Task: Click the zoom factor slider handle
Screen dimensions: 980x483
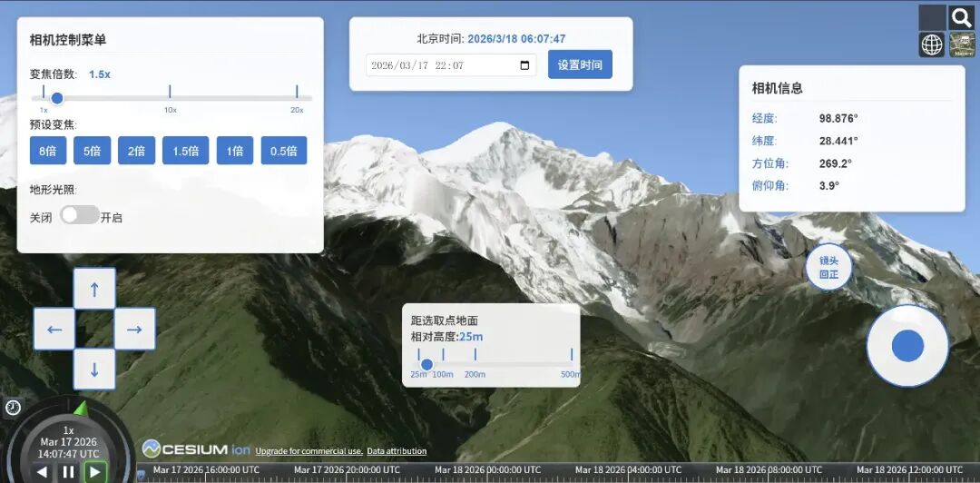Action: click(x=57, y=98)
